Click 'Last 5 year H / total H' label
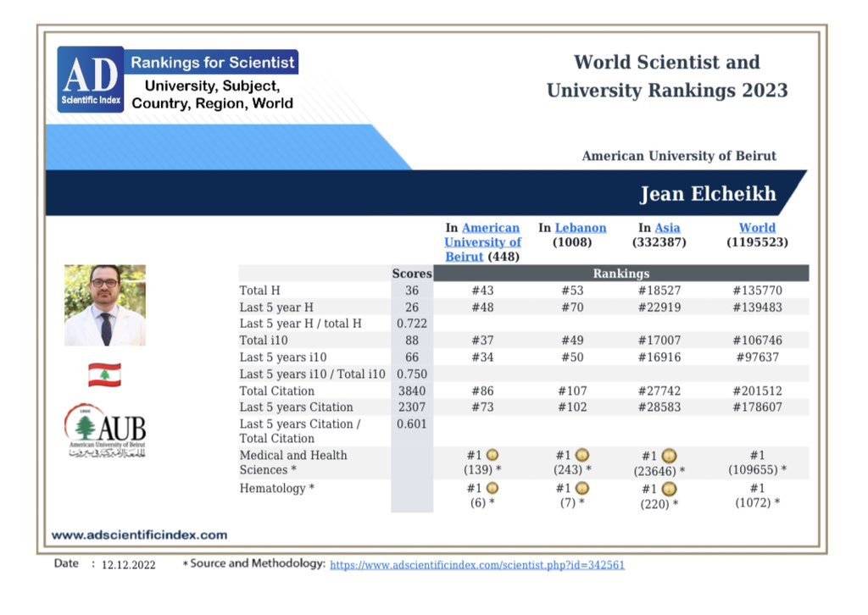The image size is (868, 615). point(301,324)
